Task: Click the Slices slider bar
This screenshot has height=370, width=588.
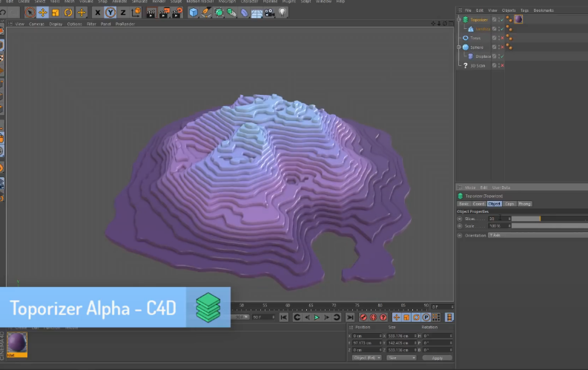Action: point(549,219)
